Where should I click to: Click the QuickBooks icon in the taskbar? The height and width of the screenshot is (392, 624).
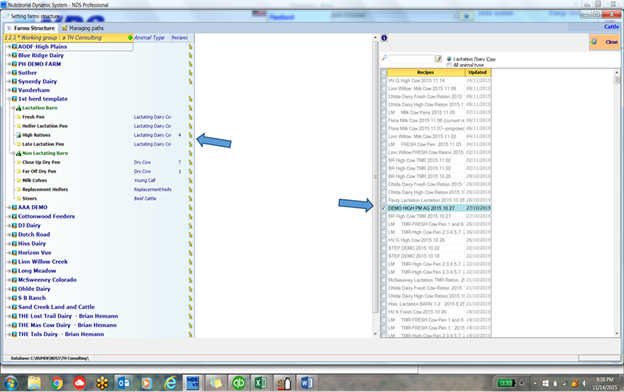[x=238, y=383]
